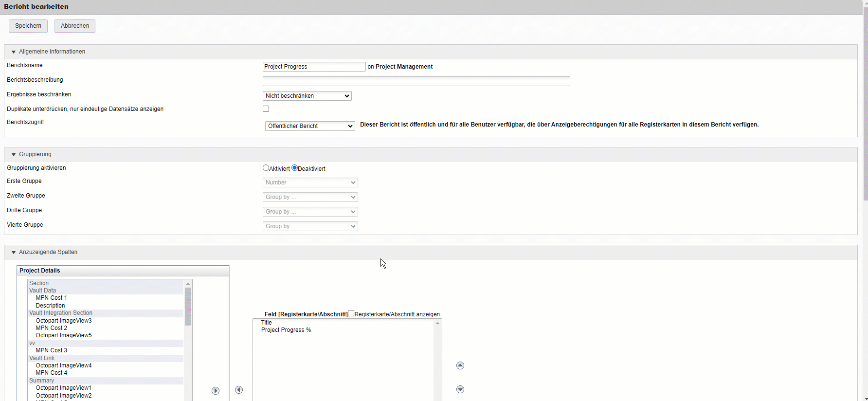This screenshot has width=868, height=401.
Task: Click the Vault Integration Section header row
Action: coord(106,313)
